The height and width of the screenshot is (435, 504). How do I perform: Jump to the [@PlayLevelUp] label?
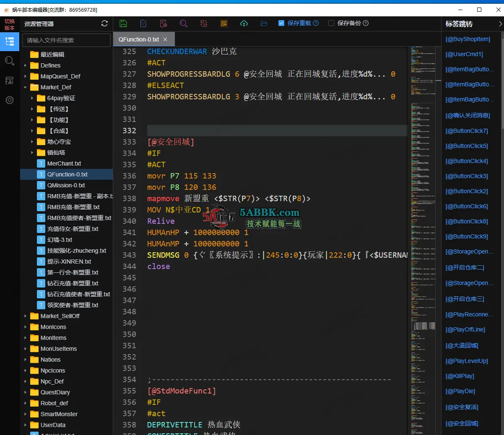[467, 361]
